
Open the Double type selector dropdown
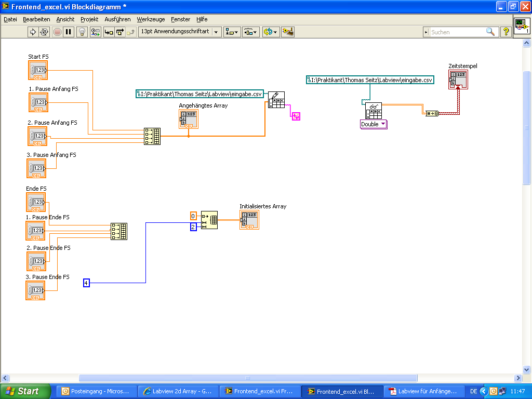click(374, 124)
